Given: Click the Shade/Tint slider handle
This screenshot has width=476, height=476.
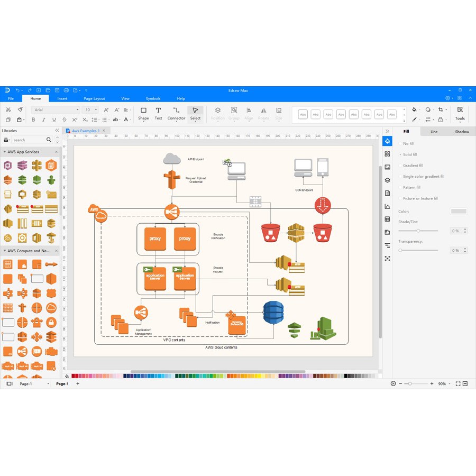Looking at the screenshot, I should click(x=418, y=231).
